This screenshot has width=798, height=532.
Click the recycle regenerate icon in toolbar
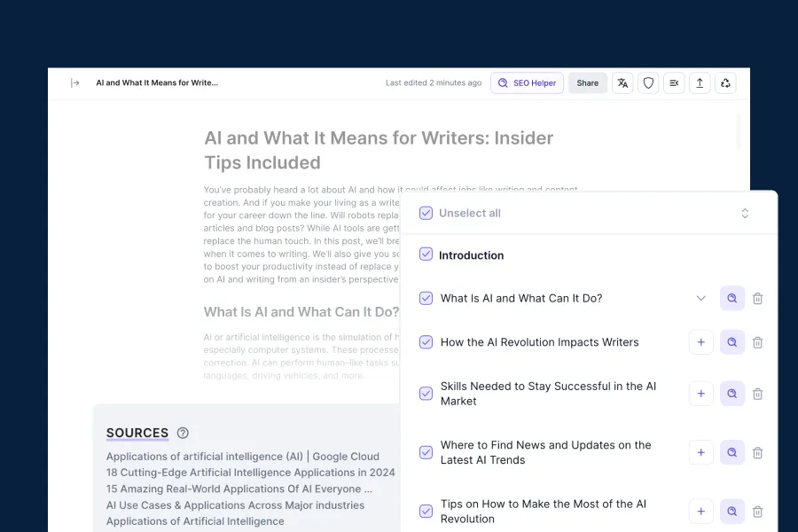coord(725,83)
